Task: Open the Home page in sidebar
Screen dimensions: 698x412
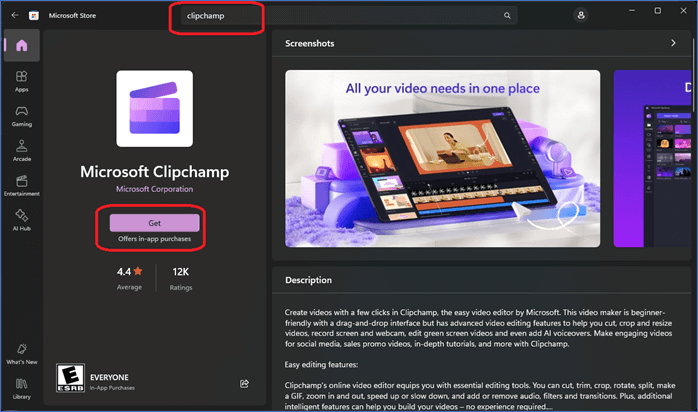Action: tap(22, 45)
